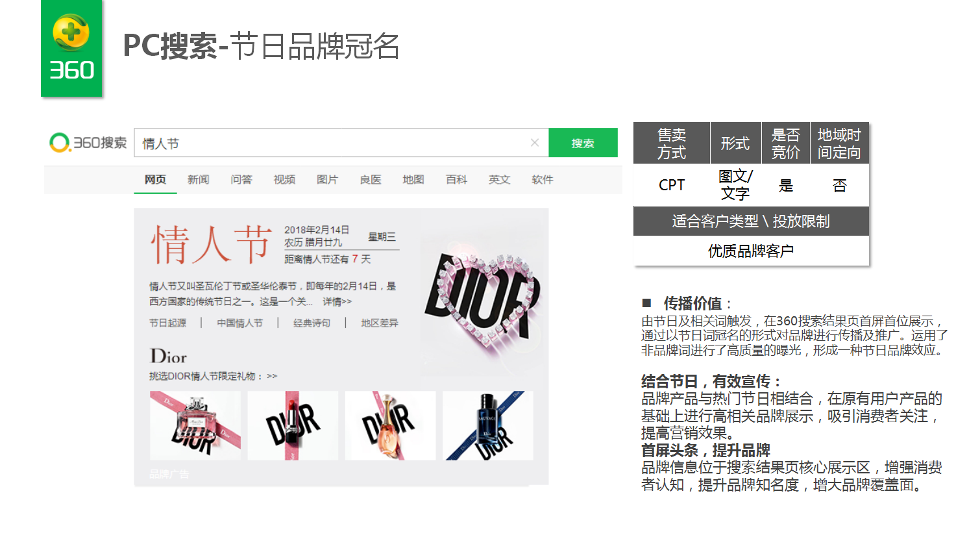
Task: Click the 适合客户类型 \ 投放限制 header row
Action: coord(751,221)
